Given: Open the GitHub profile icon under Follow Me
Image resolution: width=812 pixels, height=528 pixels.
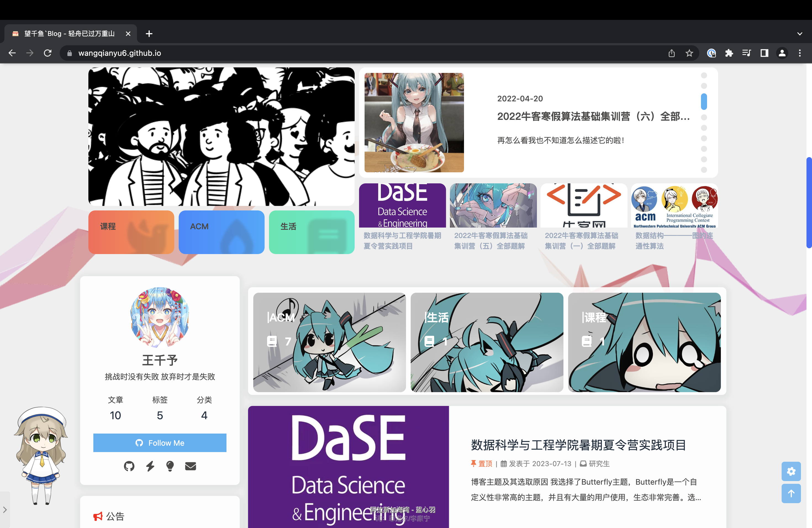Looking at the screenshot, I should (x=129, y=466).
